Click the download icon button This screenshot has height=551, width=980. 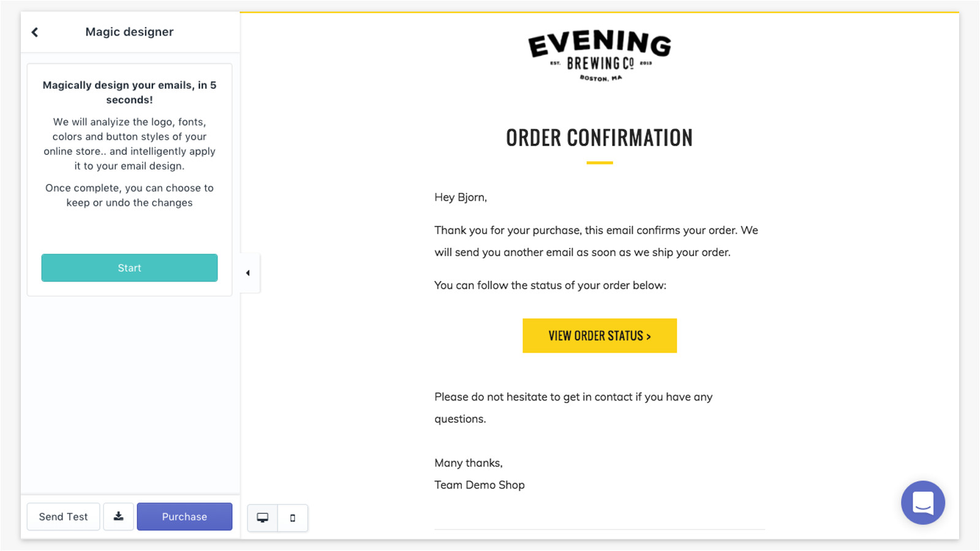118,517
